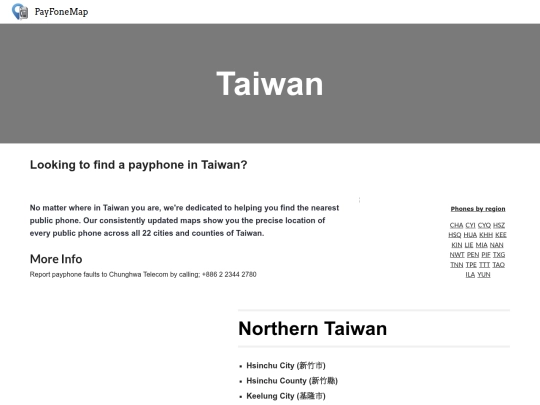This screenshot has height=405, width=540.
Task: Open the MIA region link
Action: 481,245
